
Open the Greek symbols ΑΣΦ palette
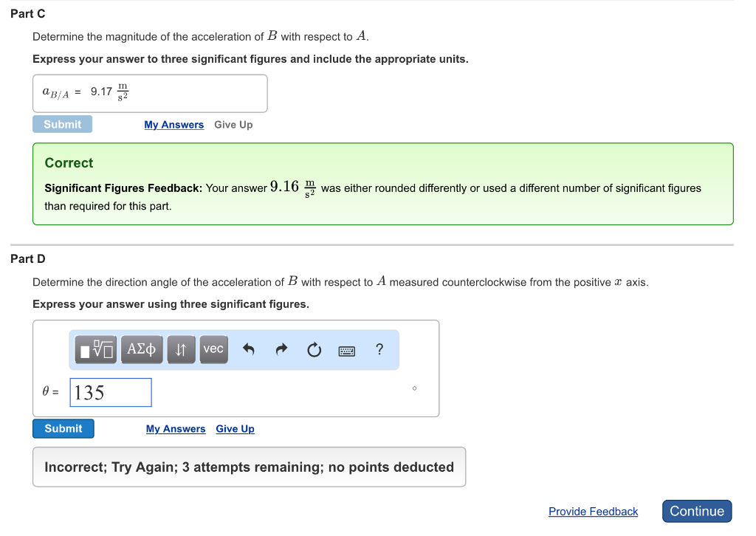[x=142, y=349]
